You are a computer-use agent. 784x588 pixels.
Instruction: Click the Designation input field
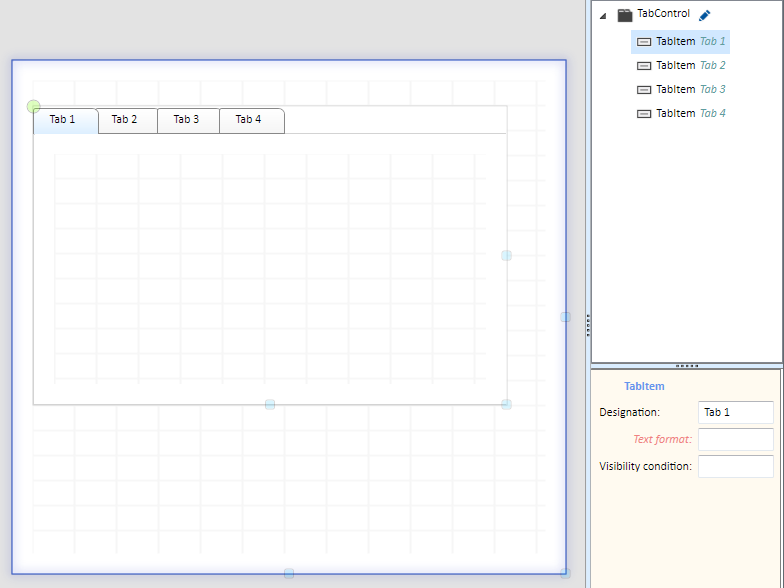click(x=736, y=412)
